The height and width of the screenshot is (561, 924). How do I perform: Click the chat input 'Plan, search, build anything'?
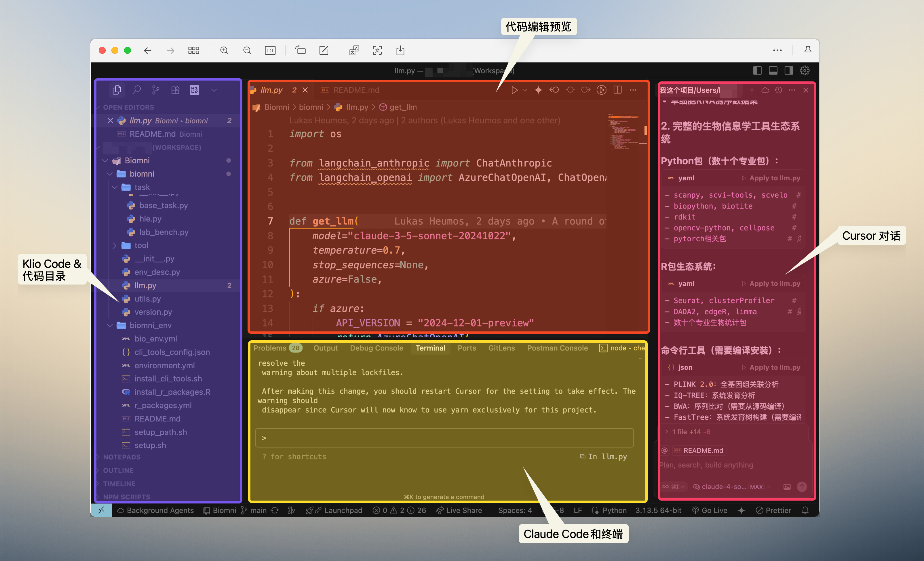click(706, 465)
